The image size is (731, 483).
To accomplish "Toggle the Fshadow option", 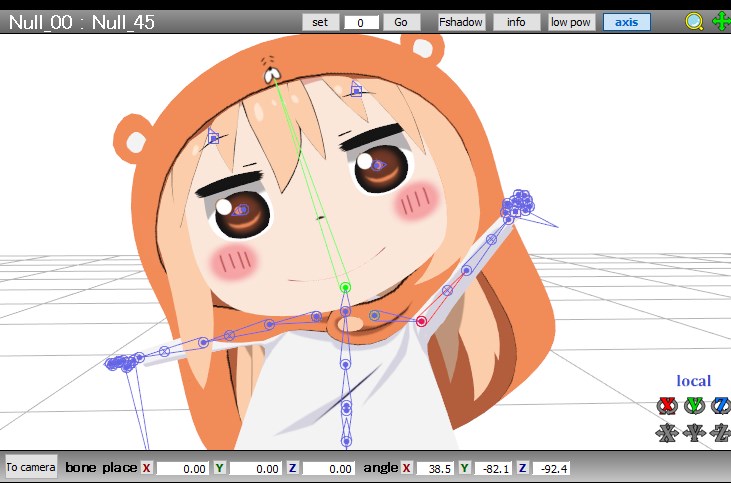I will pyautogui.click(x=461, y=22).
